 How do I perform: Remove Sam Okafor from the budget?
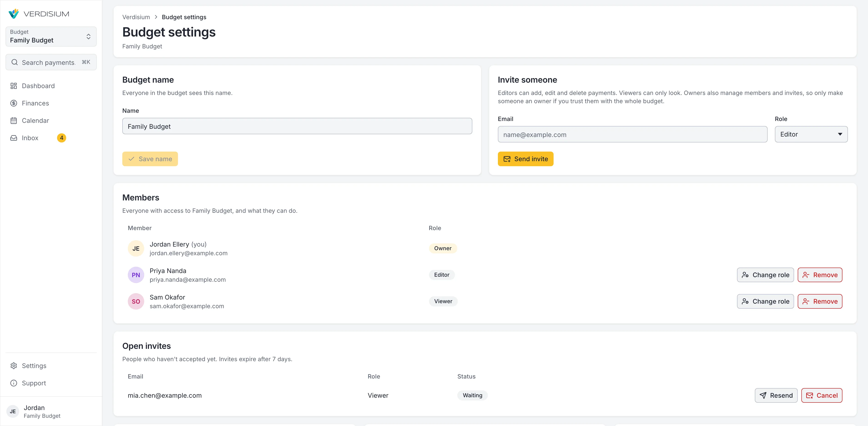coord(820,301)
